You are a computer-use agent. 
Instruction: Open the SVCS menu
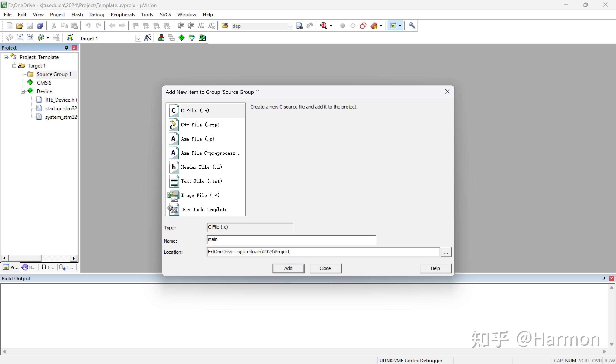[166, 15]
